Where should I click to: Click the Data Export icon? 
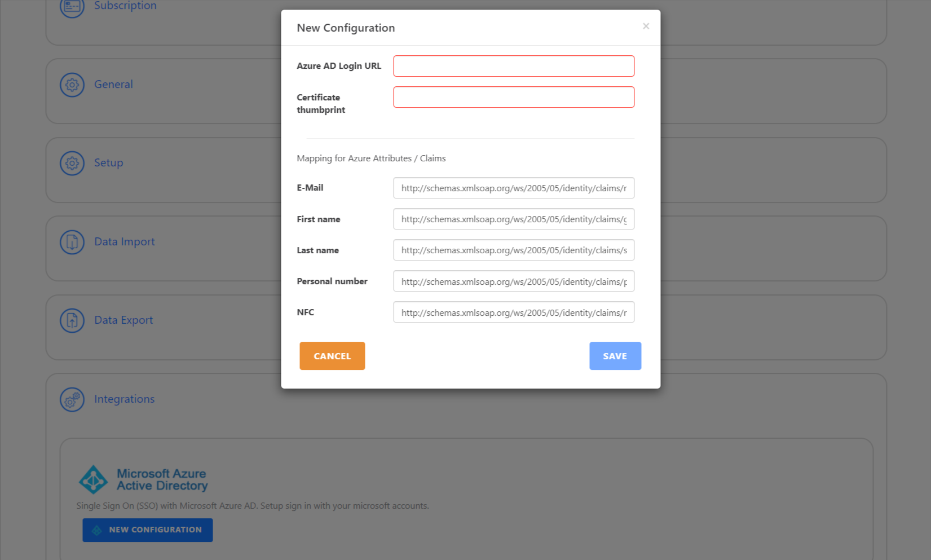tap(72, 320)
